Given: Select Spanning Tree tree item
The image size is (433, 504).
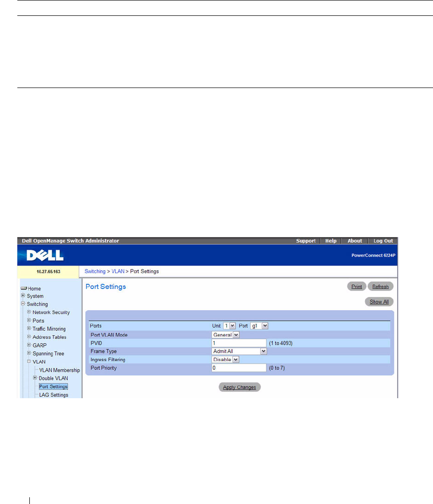Looking at the screenshot, I should 48,353.
